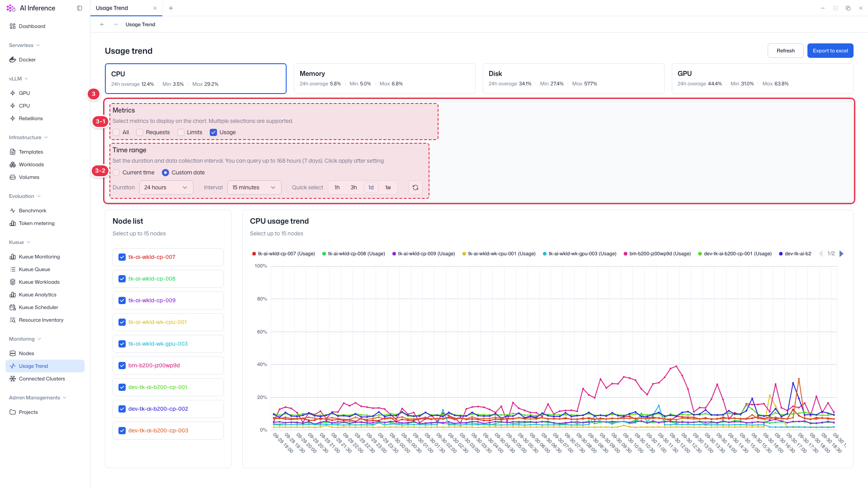Open Connected Clusters via its sidebar icon
Viewport: 868px width, 488px height.
(x=13, y=379)
